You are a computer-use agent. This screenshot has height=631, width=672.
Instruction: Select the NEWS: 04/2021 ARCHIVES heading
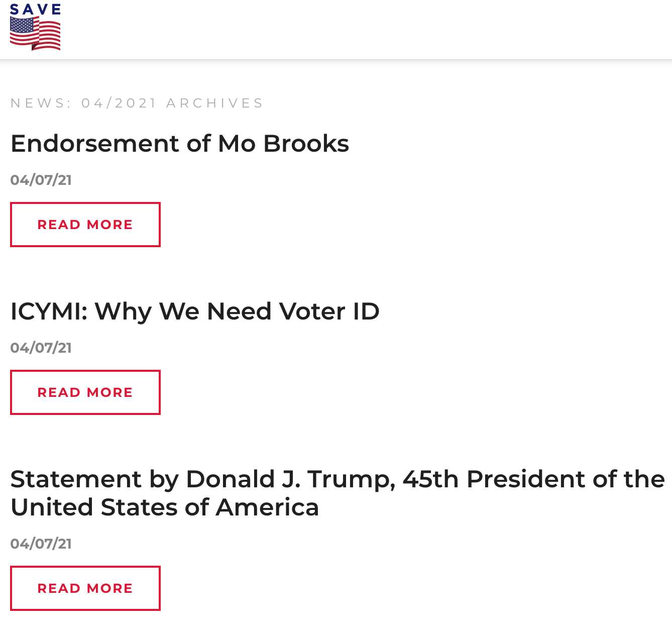pos(137,103)
